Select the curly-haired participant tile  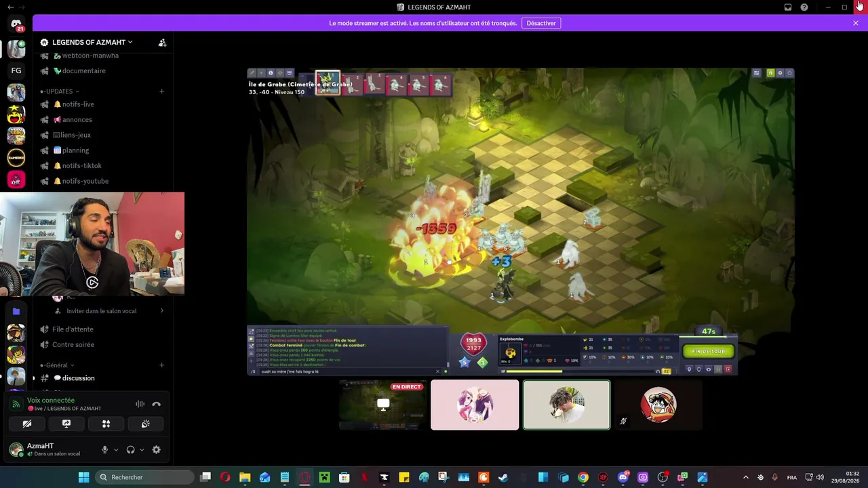(x=566, y=405)
